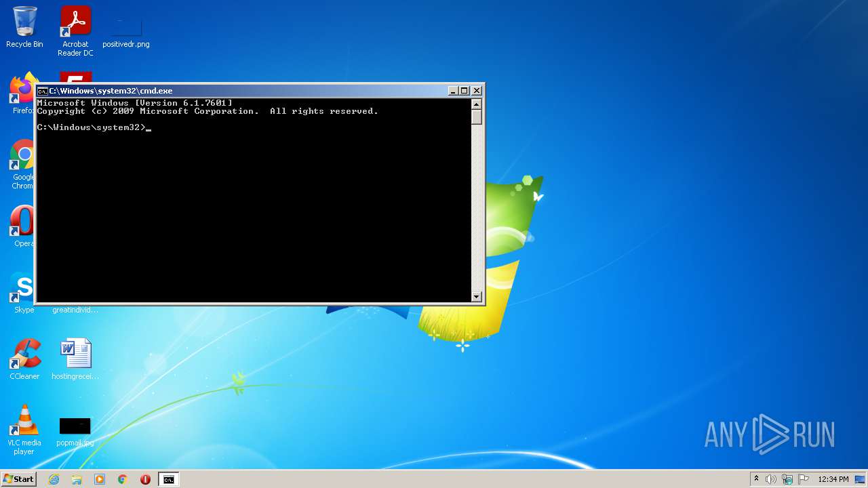Minimize the cmd.exe window
868x488 pixels.
(453, 91)
